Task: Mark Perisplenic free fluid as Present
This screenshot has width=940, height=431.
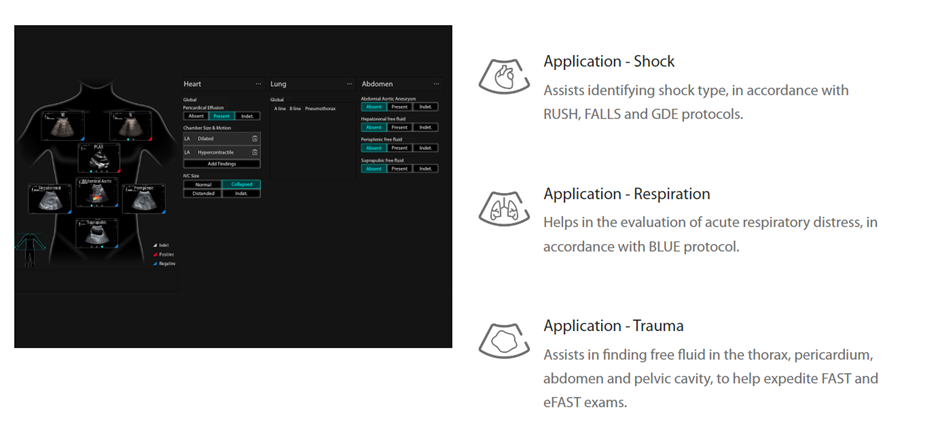Action: pos(399,148)
